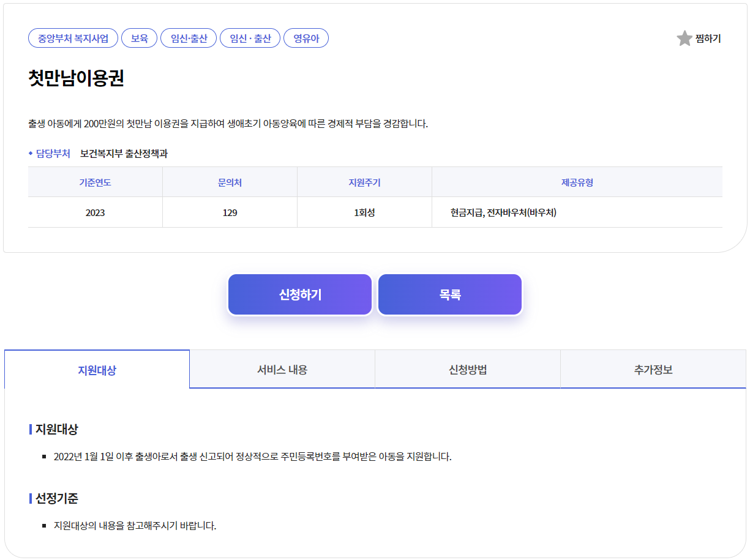Return to the 지원대상 tab
Image resolution: width=750 pixels, height=560 pixels.
click(x=96, y=368)
